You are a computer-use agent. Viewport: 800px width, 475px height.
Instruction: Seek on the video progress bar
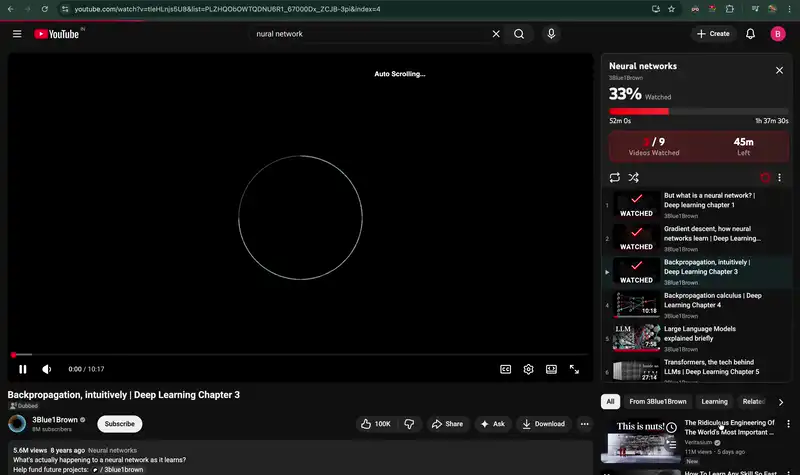tap(300, 354)
